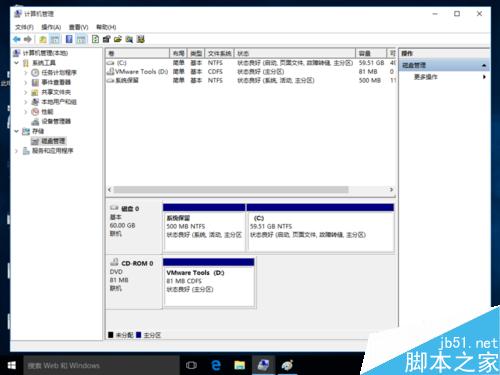The image size is (500, 375).
Task: Sort by the 状态 column header
Action: [295, 53]
